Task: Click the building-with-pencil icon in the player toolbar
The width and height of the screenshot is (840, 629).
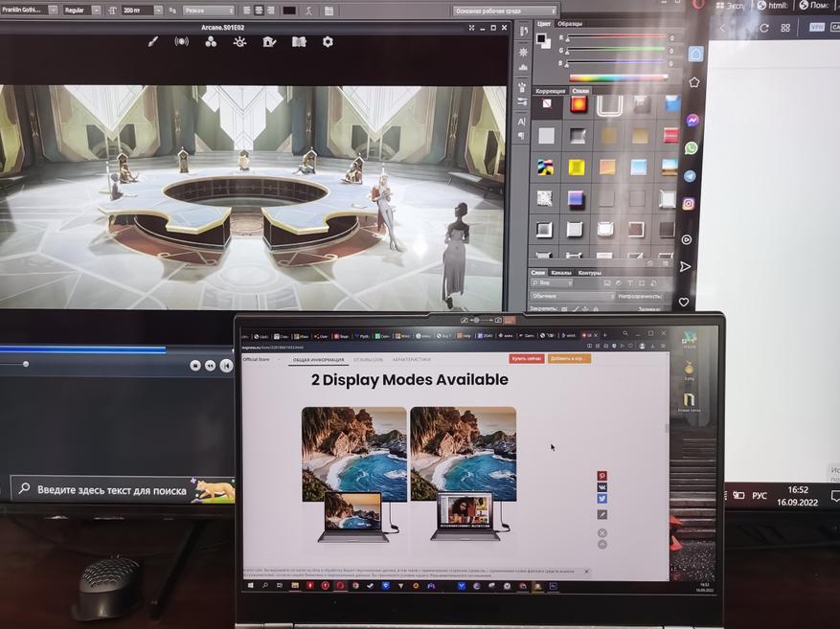Action: click(269, 42)
